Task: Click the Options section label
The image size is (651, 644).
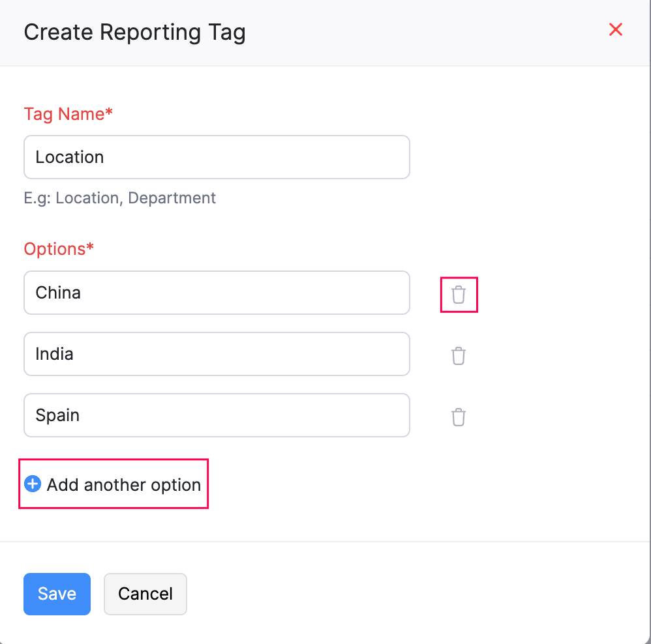Action: click(x=59, y=249)
